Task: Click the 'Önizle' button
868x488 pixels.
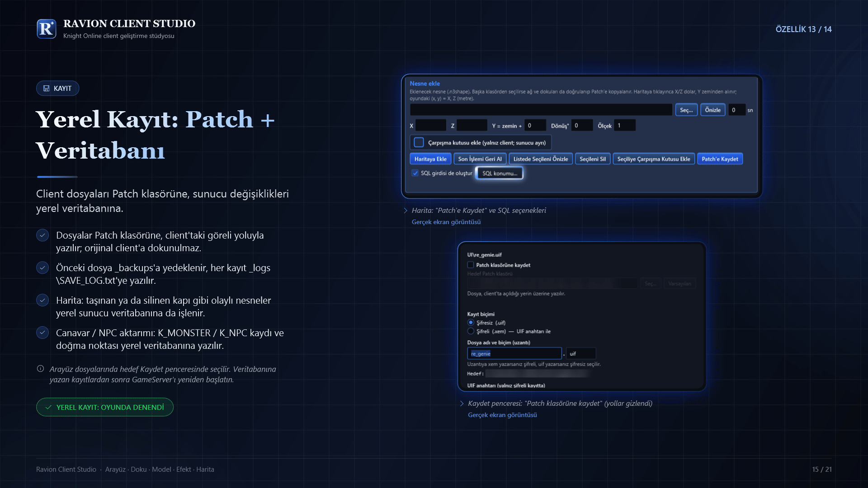Action: point(713,110)
